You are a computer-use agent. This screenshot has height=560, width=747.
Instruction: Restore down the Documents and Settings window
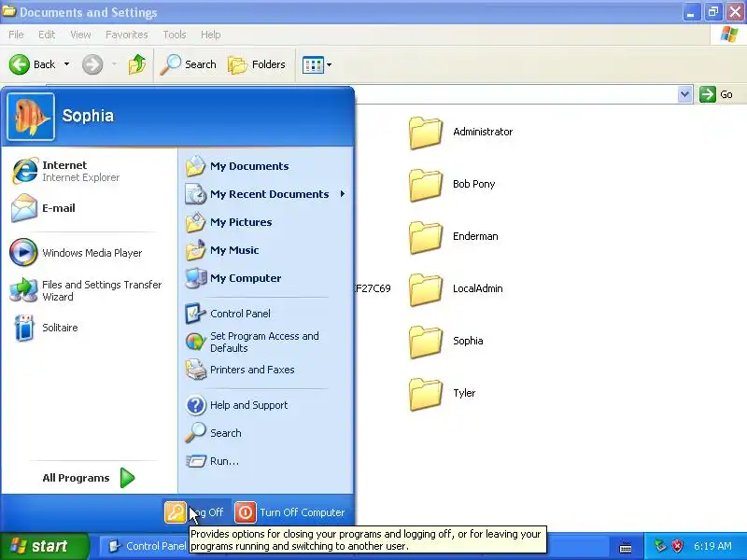tap(712, 12)
